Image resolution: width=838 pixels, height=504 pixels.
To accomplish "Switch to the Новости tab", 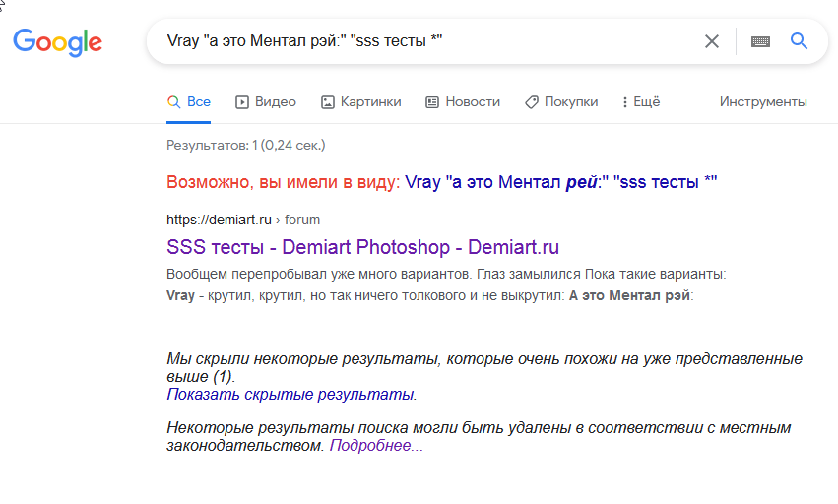I will (x=473, y=101).
